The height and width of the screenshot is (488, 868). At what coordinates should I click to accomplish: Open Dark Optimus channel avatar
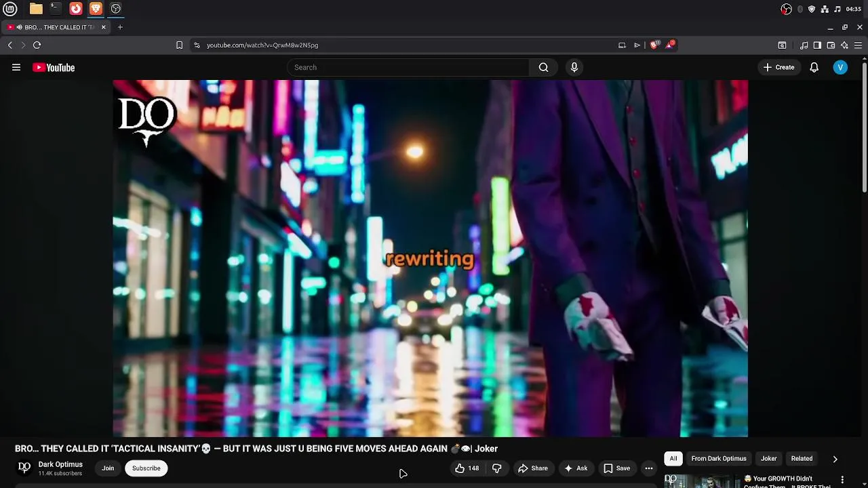coord(24,468)
